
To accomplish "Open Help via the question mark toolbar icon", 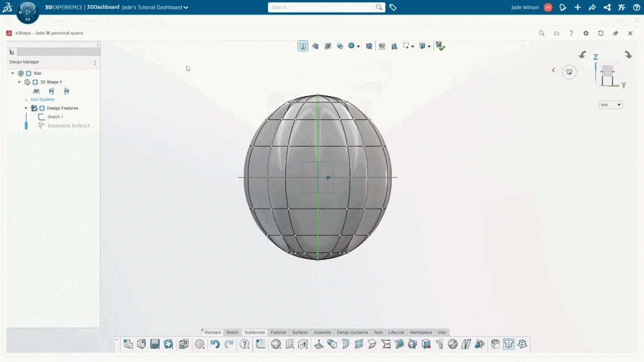I will [x=245, y=344].
